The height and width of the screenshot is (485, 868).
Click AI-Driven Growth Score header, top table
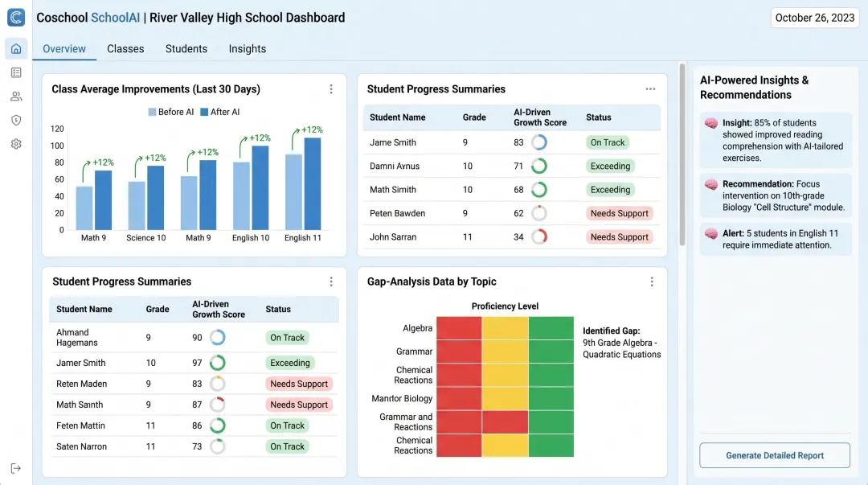coord(540,117)
